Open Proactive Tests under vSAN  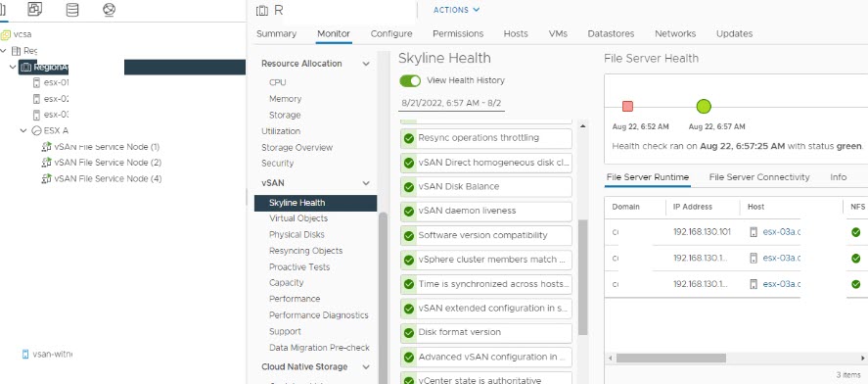pyautogui.click(x=299, y=267)
